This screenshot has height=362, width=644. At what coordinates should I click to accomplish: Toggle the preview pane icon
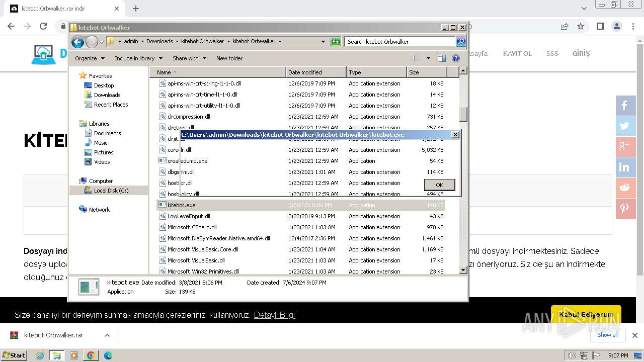pyautogui.click(x=442, y=58)
